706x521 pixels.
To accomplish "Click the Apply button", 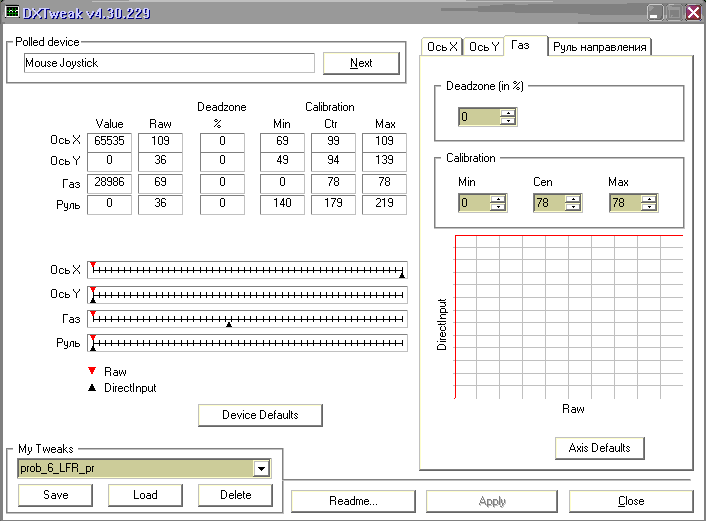I will click(x=492, y=501).
